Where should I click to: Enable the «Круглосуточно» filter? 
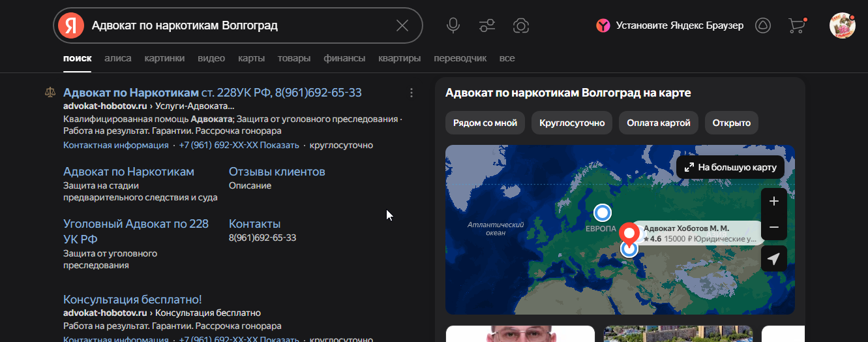pos(572,123)
